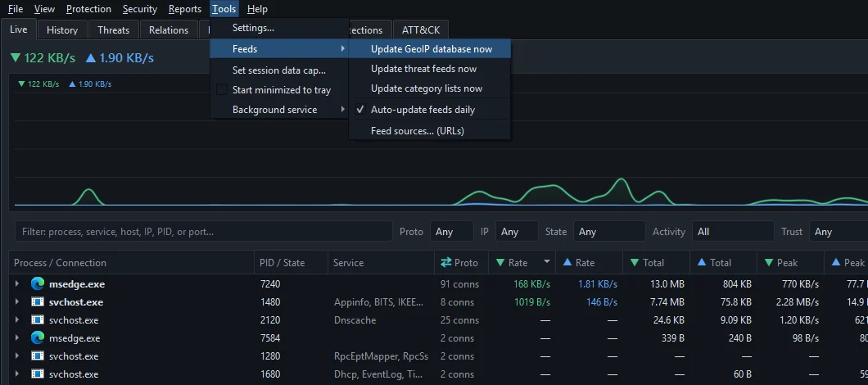This screenshot has width=868, height=385.
Task: Switch to the History tab
Action: tap(62, 30)
